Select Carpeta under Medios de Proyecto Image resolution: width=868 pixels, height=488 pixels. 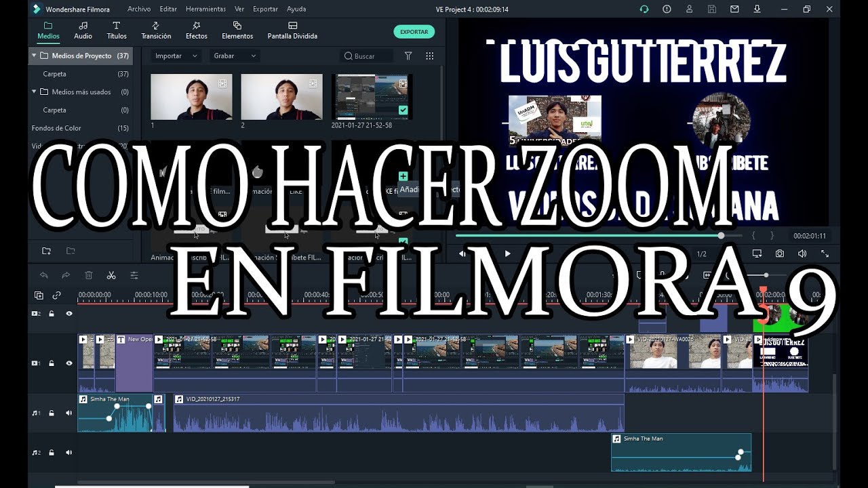point(54,74)
